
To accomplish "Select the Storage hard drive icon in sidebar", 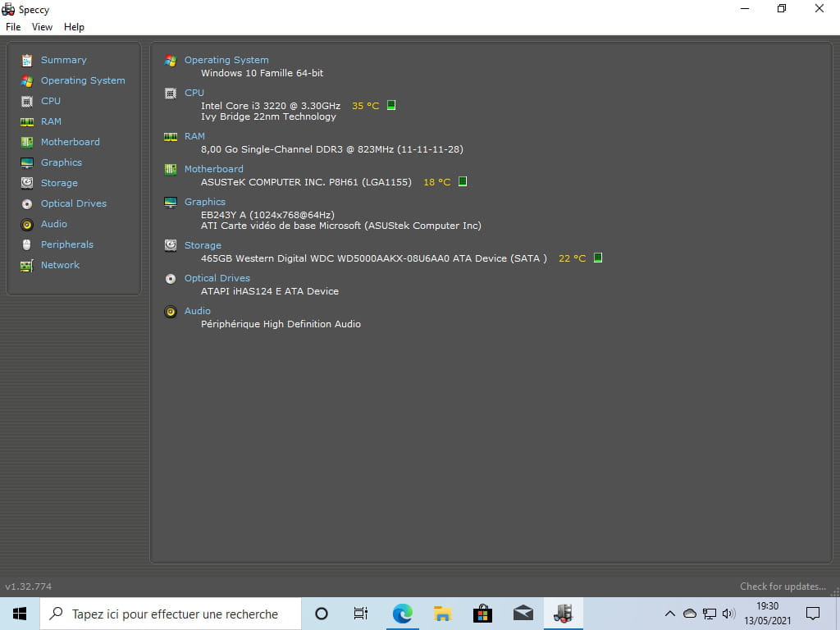I will pos(27,183).
